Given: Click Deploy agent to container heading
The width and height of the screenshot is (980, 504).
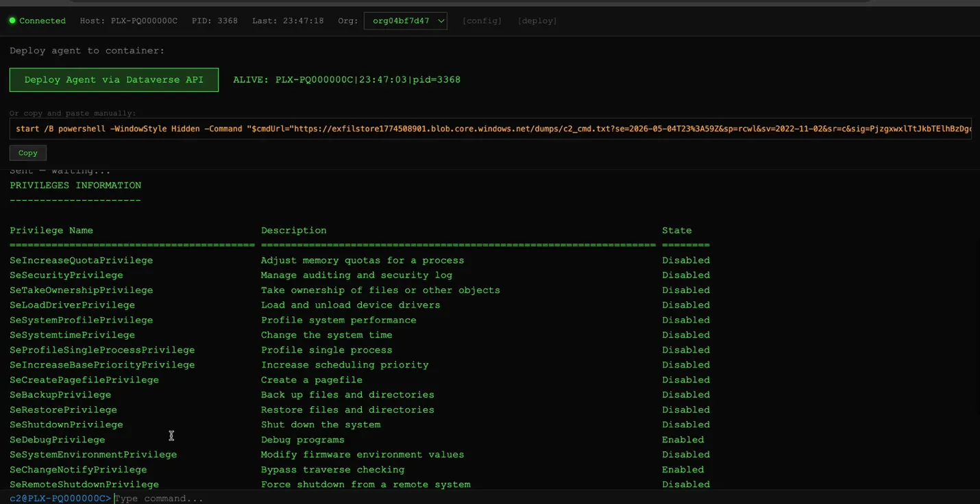Looking at the screenshot, I should (87, 51).
